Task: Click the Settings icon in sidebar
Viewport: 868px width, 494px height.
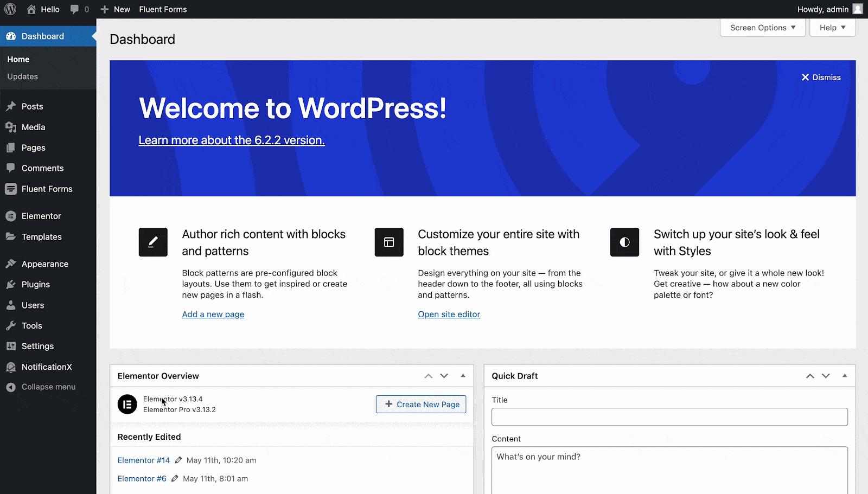Action: tap(11, 346)
